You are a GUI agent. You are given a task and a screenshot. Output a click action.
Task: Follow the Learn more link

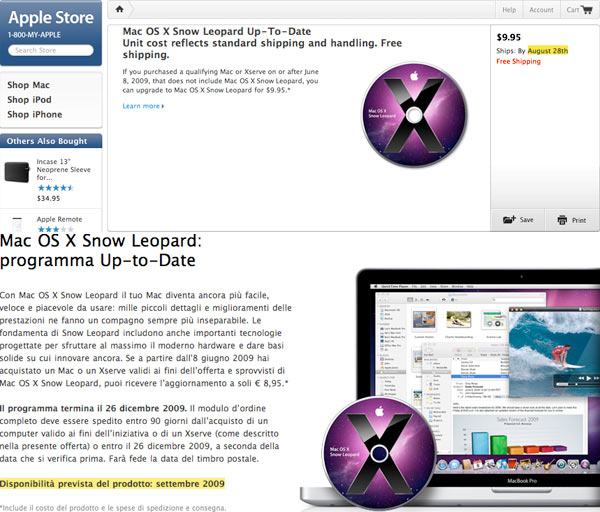pyautogui.click(x=143, y=106)
